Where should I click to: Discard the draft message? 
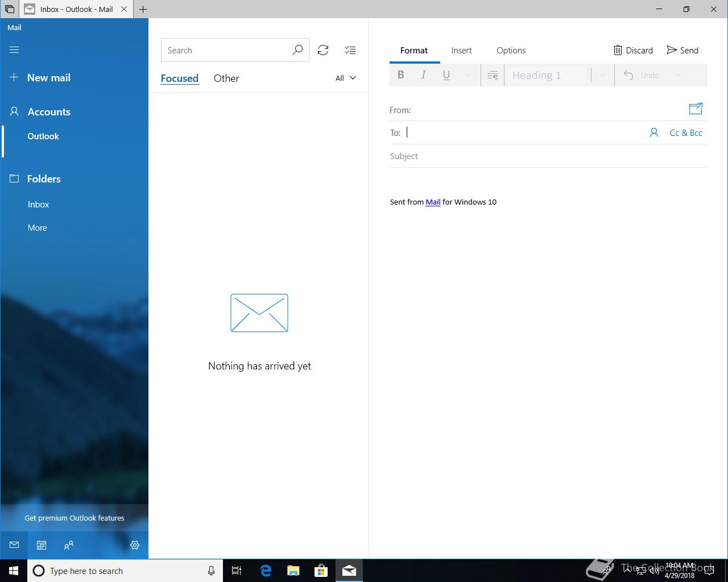coord(633,51)
